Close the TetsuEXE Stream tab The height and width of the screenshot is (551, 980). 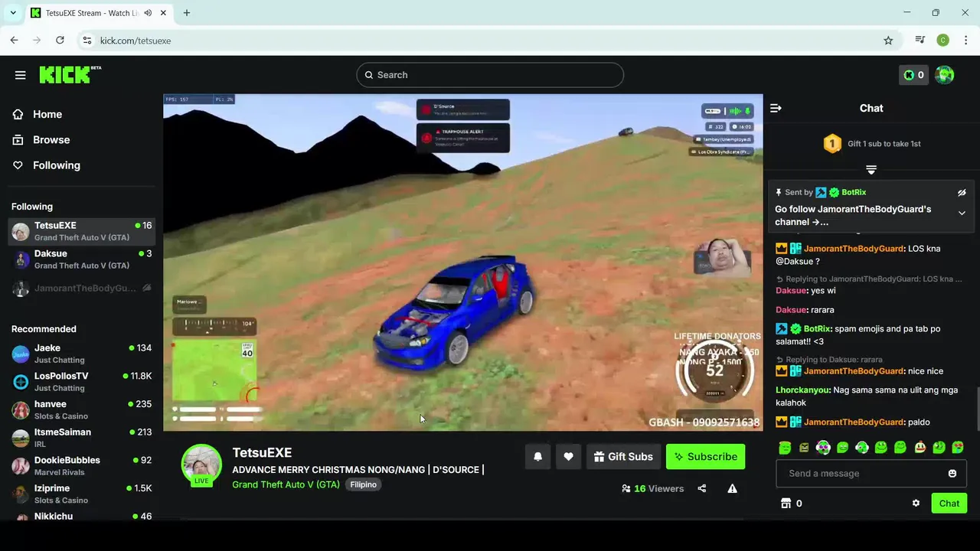point(163,13)
